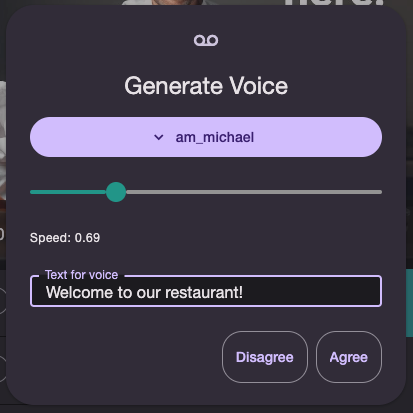Click the voicemail icon above Generate Voice
The image size is (413, 413).
[x=206, y=41]
